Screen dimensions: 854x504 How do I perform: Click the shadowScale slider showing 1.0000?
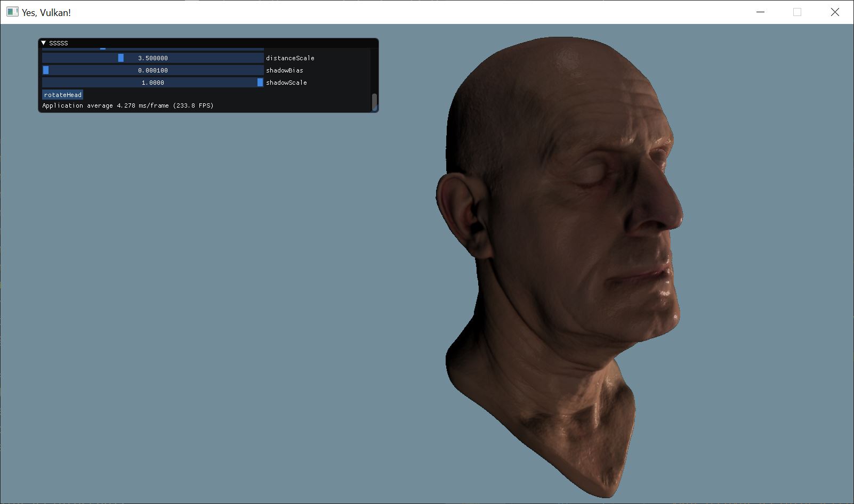(x=153, y=83)
